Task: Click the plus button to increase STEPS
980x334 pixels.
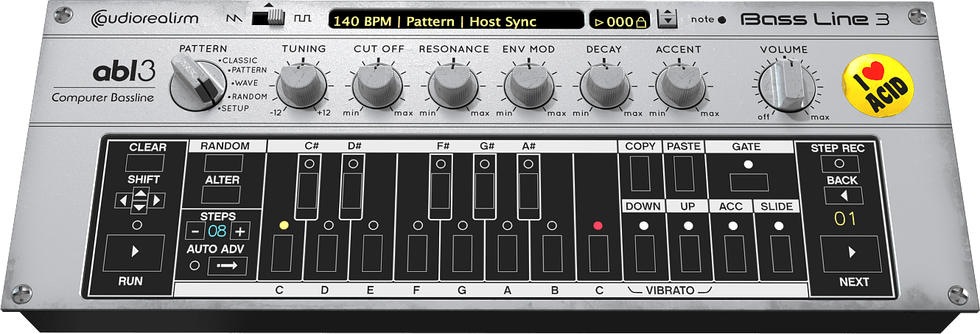Action: tap(240, 232)
